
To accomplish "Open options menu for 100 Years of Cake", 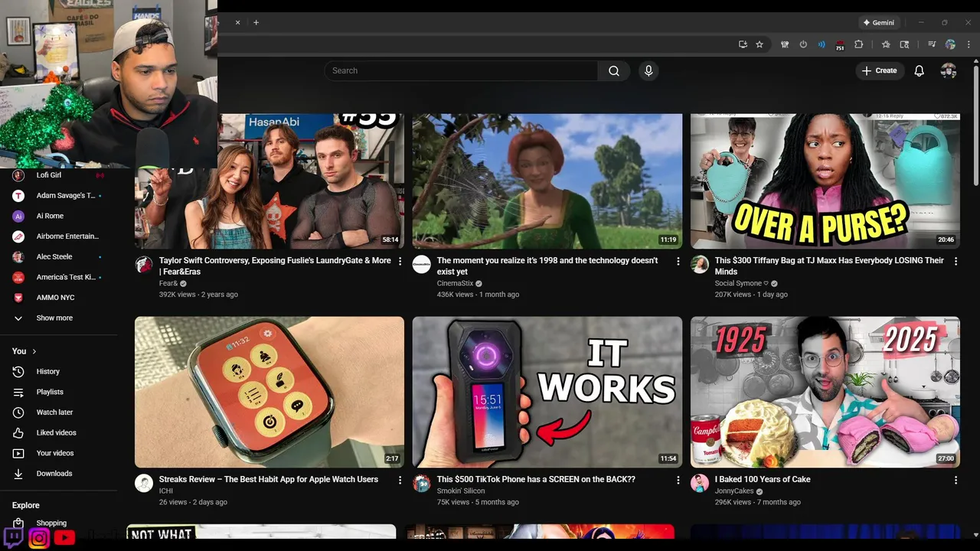I will click(955, 480).
